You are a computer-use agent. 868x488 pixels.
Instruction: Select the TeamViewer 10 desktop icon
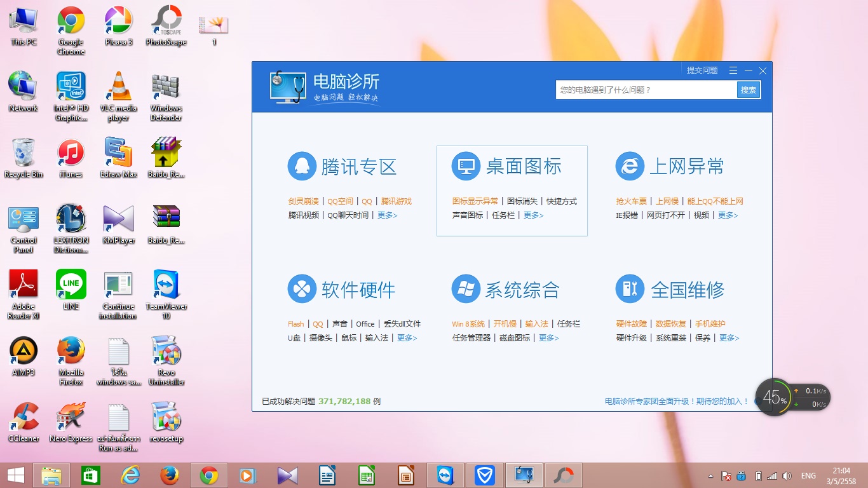pos(166,294)
